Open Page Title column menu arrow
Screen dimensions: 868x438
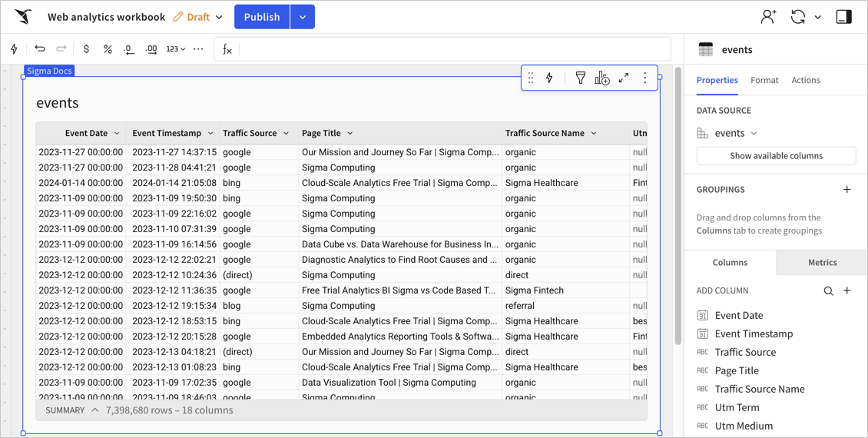(x=350, y=134)
